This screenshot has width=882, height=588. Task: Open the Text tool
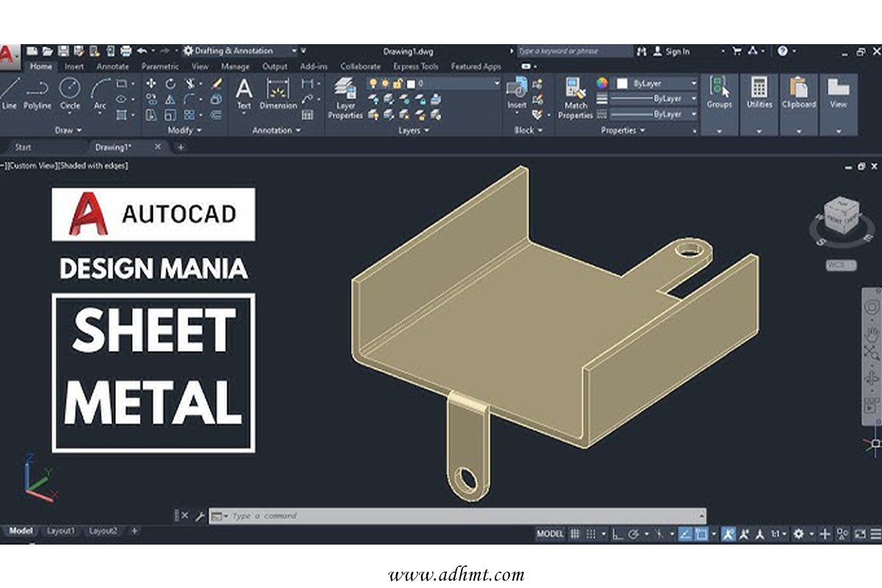click(x=243, y=96)
